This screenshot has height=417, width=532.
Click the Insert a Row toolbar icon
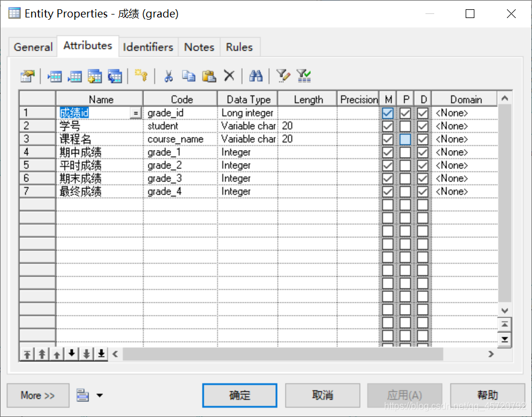[x=54, y=76]
